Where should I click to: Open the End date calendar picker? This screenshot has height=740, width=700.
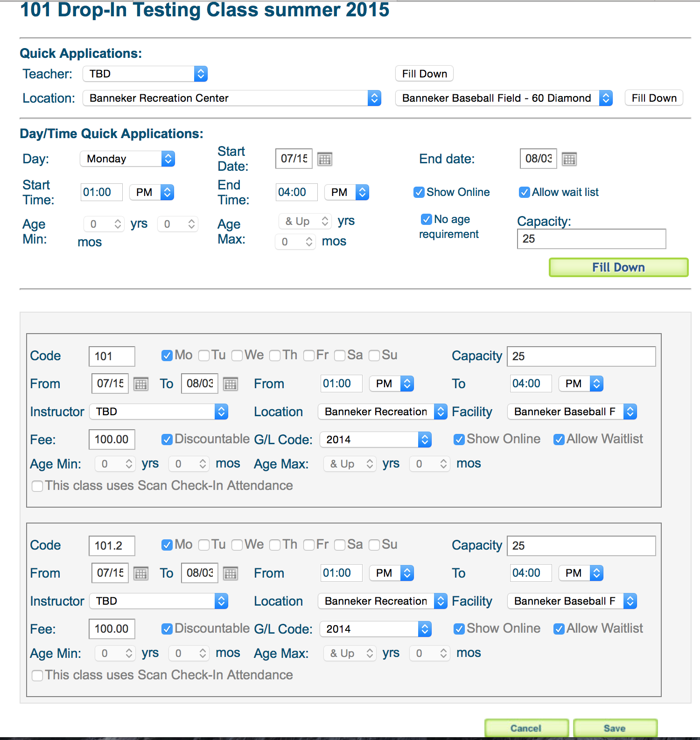pyautogui.click(x=569, y=159)
